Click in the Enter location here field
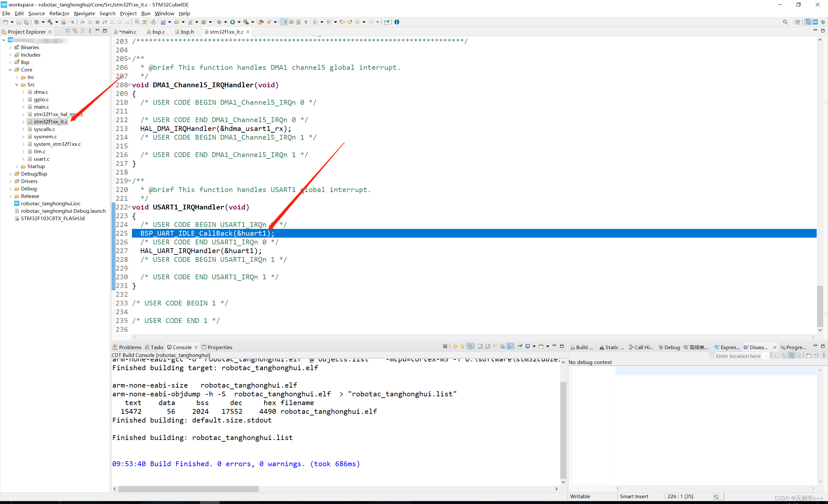The image size is (828, 504). pos(738,356)
